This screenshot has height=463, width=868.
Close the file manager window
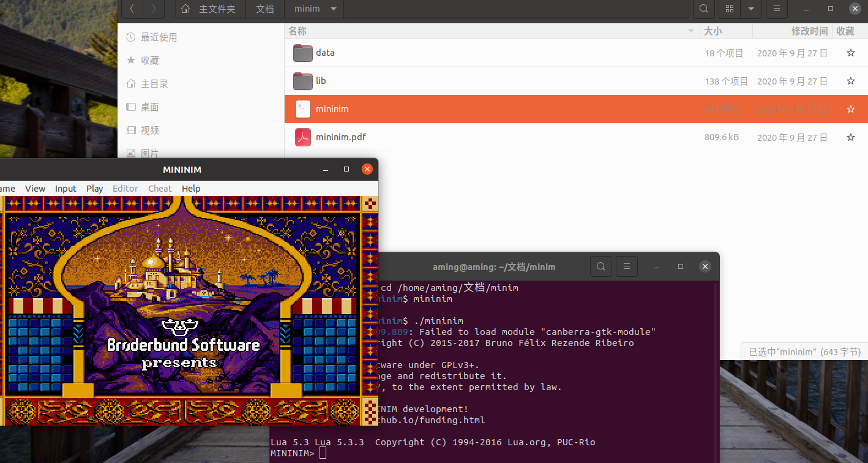[855, 9]
